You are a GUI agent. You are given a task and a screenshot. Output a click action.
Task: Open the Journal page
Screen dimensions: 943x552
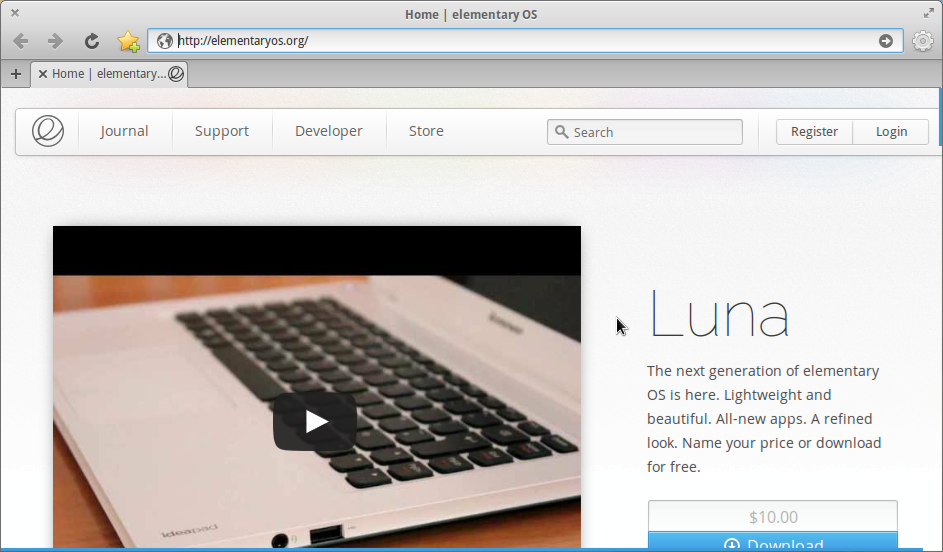point(124,131)
